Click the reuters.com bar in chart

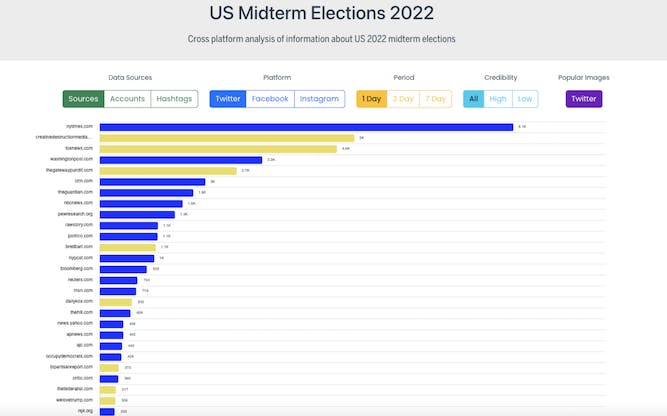[x=118, y=280]
